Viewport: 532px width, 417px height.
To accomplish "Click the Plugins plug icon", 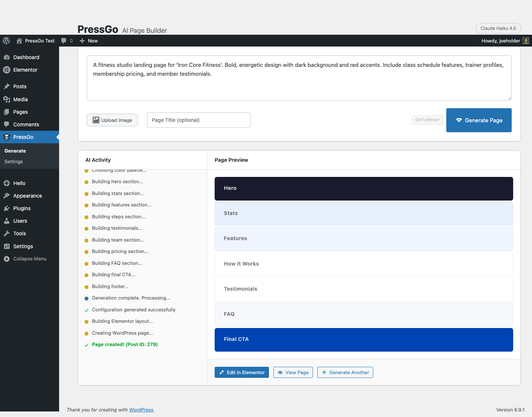I will pos(7,208).
